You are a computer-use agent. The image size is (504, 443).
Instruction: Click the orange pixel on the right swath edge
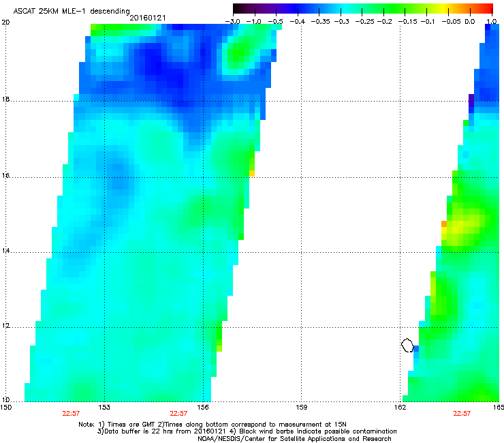point(444,224)
